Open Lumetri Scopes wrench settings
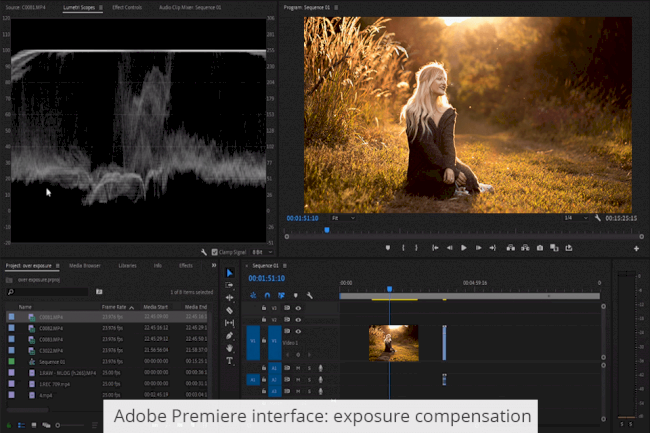Image resolution: width=650 pixels, height=433 pixels. coord(204,252)
